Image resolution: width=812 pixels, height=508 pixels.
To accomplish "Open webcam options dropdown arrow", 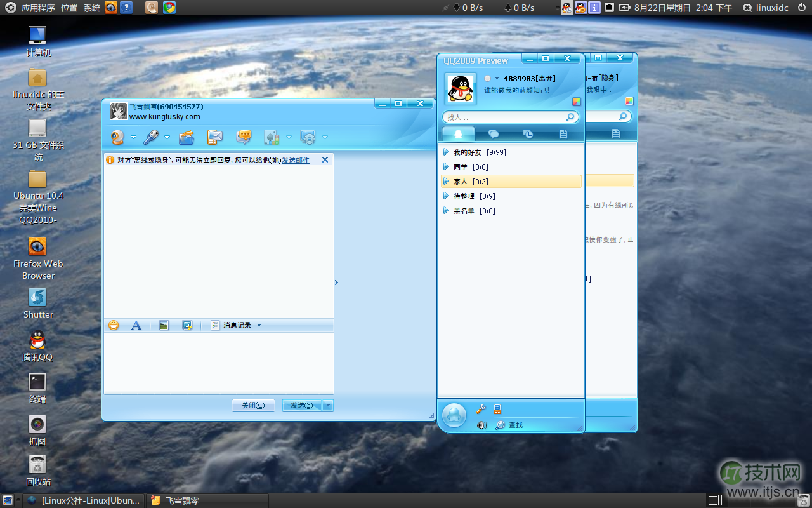I will tap(134, 137).
